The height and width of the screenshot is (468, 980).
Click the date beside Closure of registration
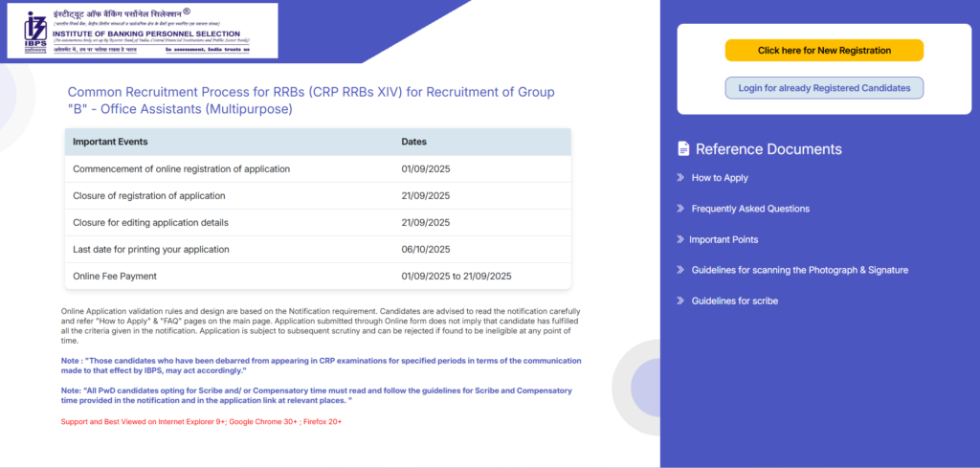coord(426,195)
